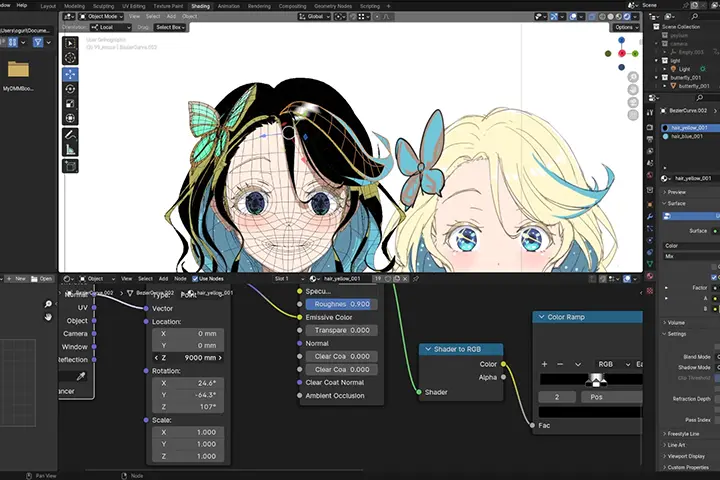
Task: Select the Annotate pencil tool
Action: 70,135
